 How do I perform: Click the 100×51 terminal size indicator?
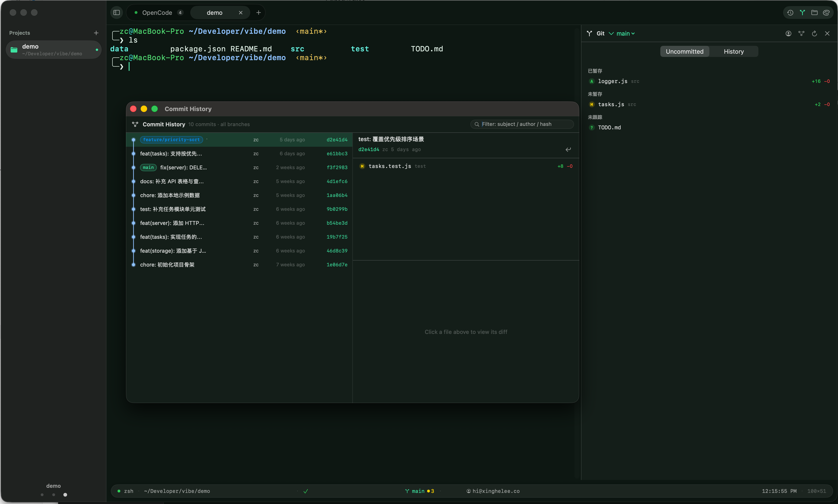(x=816, y=491)
